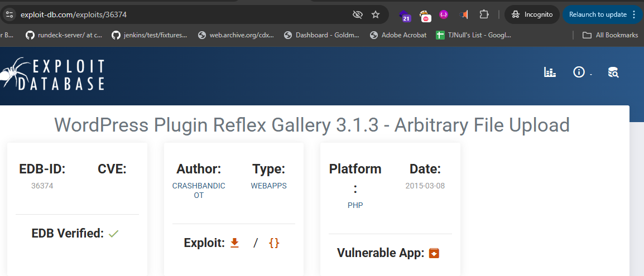The height and width of the screenshot is (276, 644).
Task: Click Relaunch to update button
Action: 597,14
